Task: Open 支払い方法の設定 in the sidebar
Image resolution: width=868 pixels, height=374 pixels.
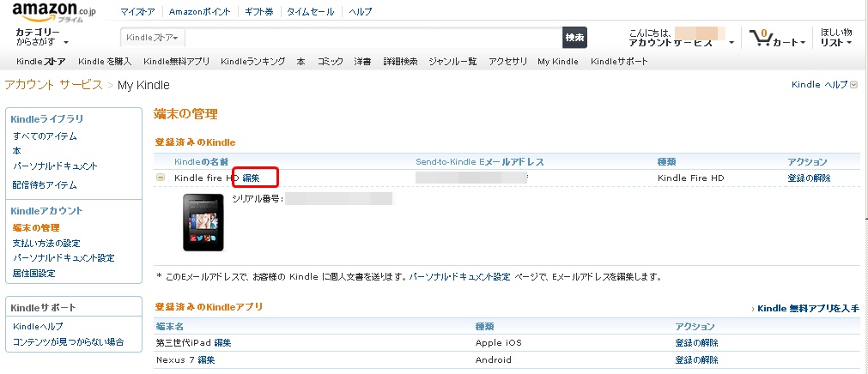Action: tap(46, 244)
